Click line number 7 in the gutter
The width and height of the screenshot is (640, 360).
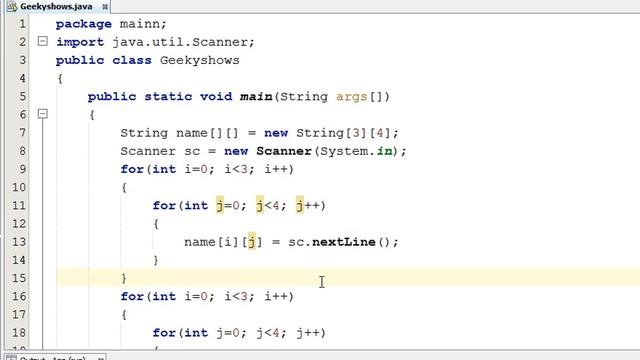click(22, 133)
